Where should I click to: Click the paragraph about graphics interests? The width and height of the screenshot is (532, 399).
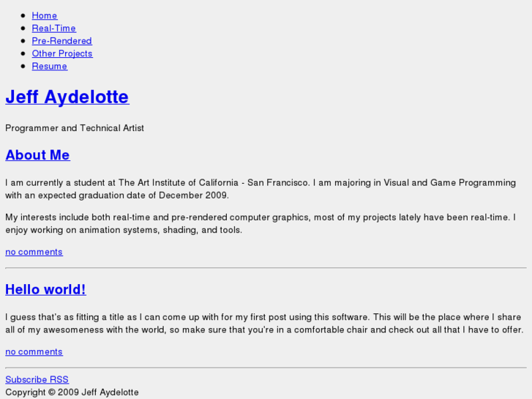[260, 223]
